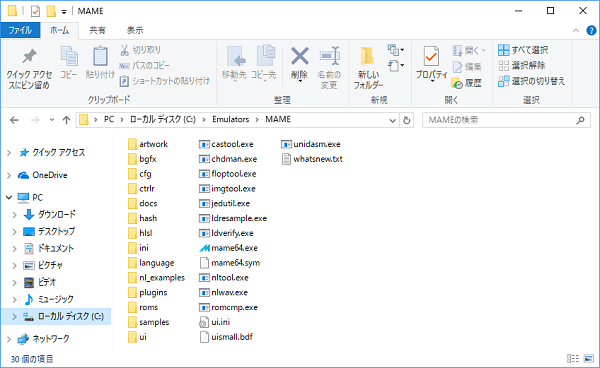
Task: Click Select none (選択解除)
Action: (522, 65)
